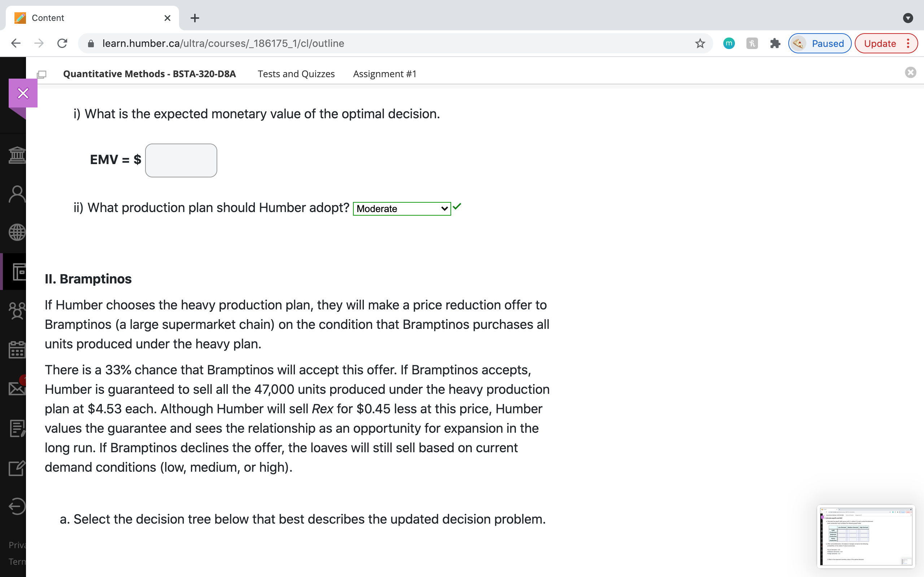Click the green checkmark beside the dropdown
Viewport: 924px width, 577px height.
pos(457,206)
